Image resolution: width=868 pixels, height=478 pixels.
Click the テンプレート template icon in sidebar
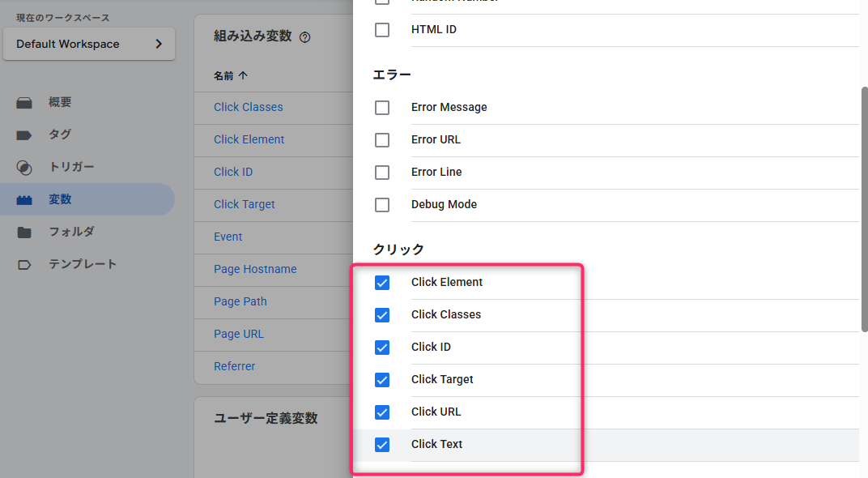[24, 265]
